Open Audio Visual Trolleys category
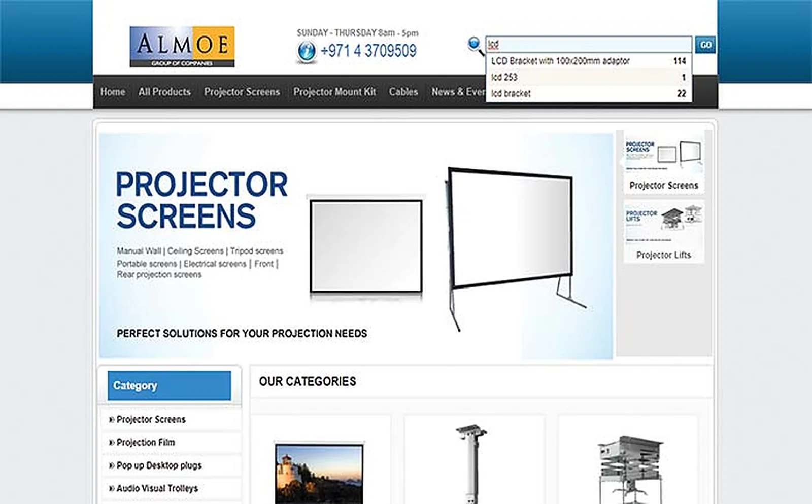 (157, 488)
